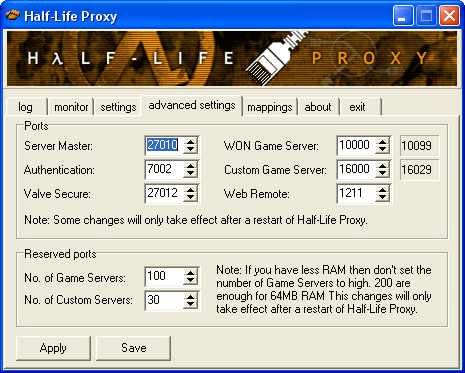This screenshot has height=373, width=465.
Task: Decrease Custom Game Server port value
Action: coord(382,174)
